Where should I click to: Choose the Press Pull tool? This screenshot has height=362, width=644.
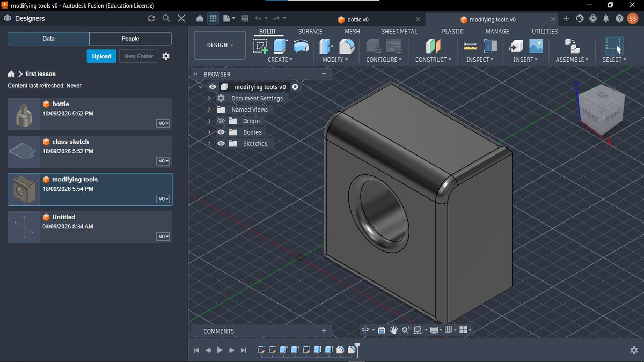(326, 46)
